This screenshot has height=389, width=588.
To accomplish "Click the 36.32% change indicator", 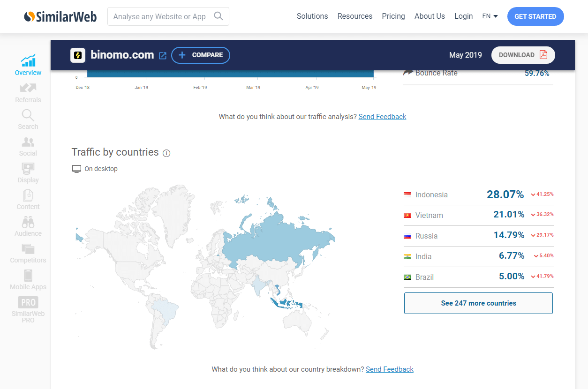I will (542, 215).
